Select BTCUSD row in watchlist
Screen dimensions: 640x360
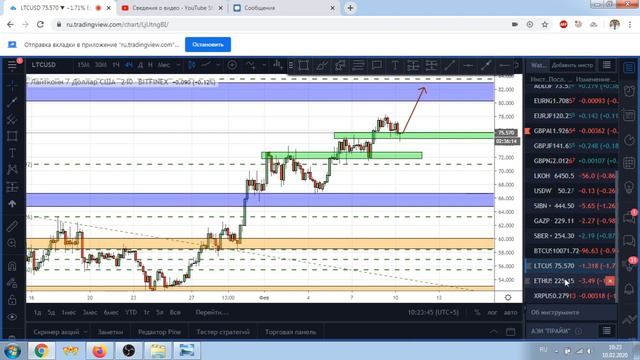[571, 251]
